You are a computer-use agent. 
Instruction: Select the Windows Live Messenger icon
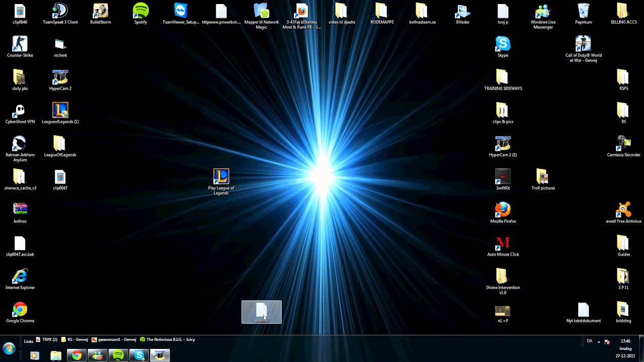543,17
